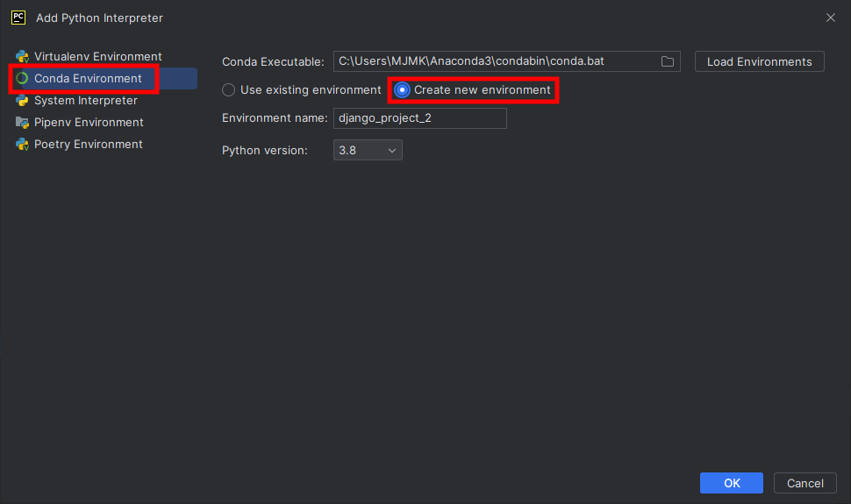Confirm with the OK button

coord(732,483)
